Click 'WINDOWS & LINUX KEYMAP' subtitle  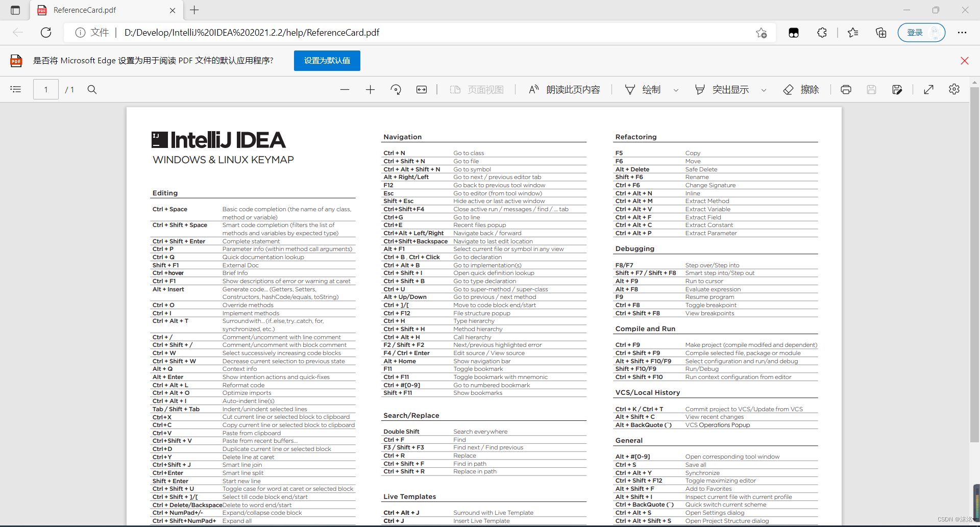tap(223, 160)
